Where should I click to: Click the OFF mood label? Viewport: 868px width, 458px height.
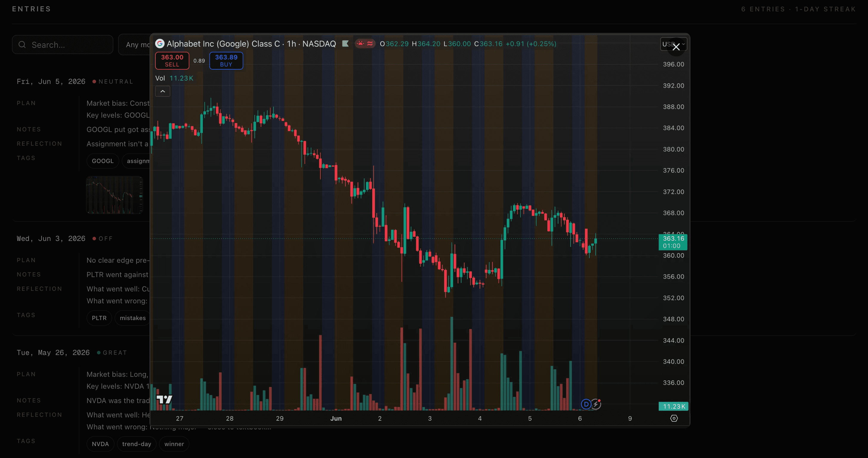click(x=106, y=239)
